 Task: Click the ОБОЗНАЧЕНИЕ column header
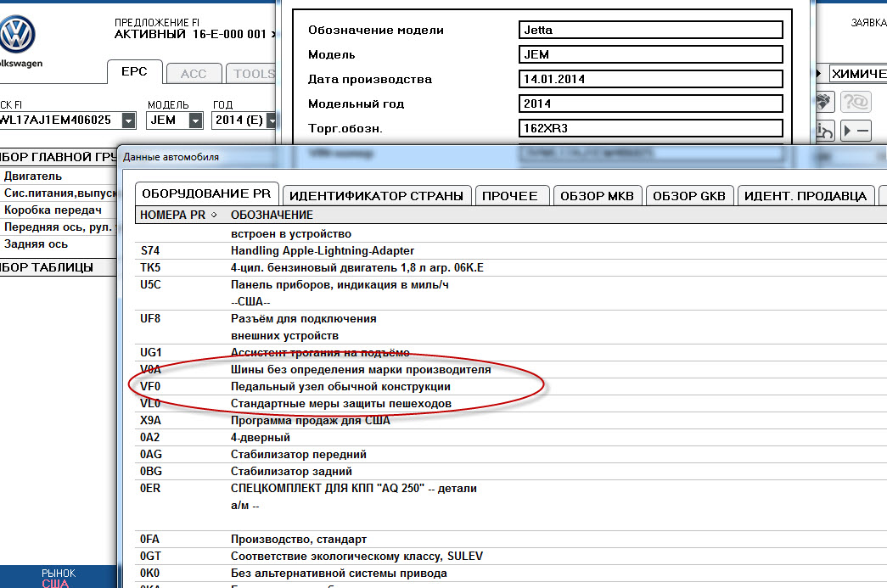tap(272, 215)
